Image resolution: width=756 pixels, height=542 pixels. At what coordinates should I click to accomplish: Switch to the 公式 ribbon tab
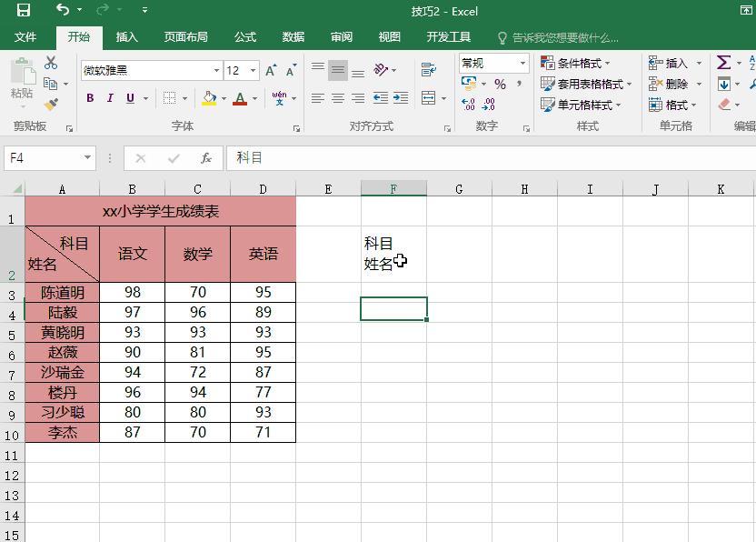(x=244, y=37)
